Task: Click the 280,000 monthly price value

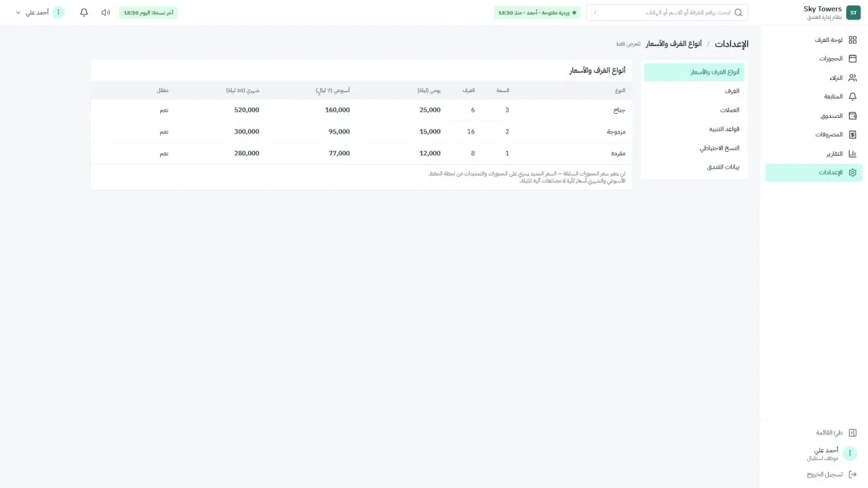Action: 247,153
